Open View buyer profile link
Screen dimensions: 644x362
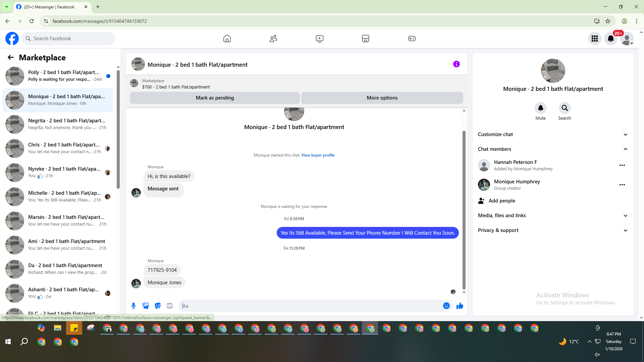coord(318,155)
